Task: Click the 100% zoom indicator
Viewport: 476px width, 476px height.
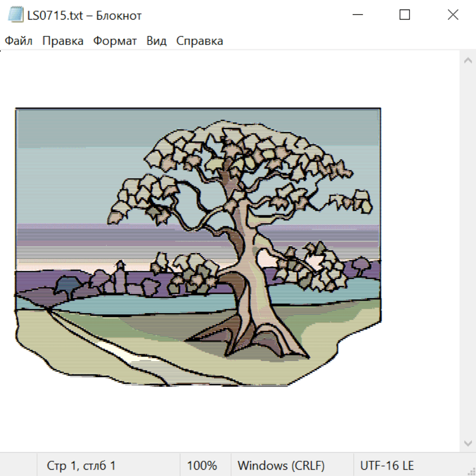Action: click(x=202, y=465)
